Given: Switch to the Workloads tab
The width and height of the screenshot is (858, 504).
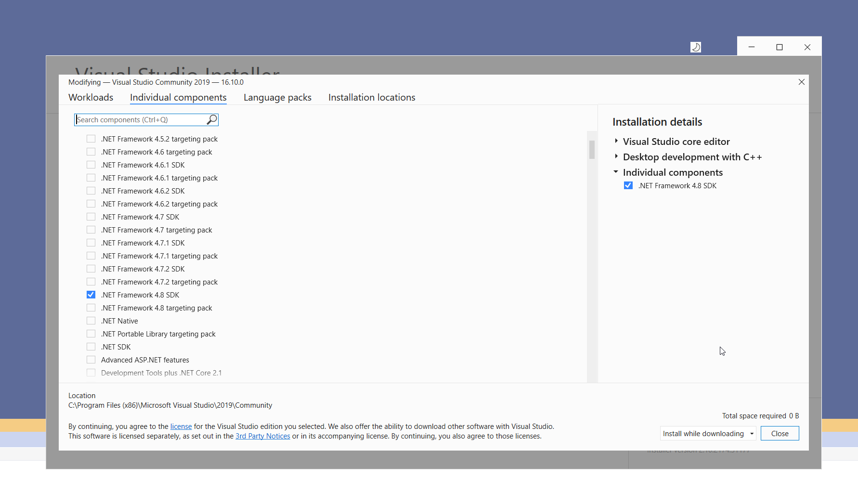Looking at the screenshot, I should click(91, 97).
